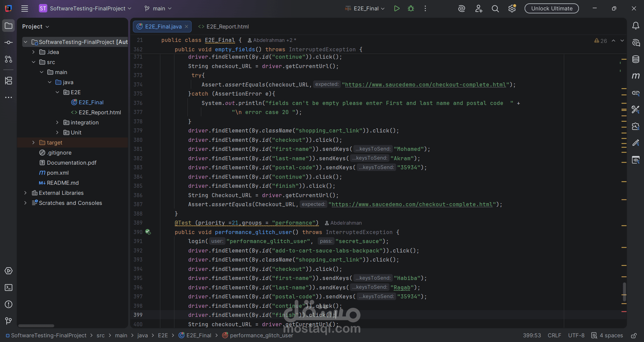This screenshot has height=342, width=644.
Task: Start debugging E2E_Final
Action: [411, 8]
